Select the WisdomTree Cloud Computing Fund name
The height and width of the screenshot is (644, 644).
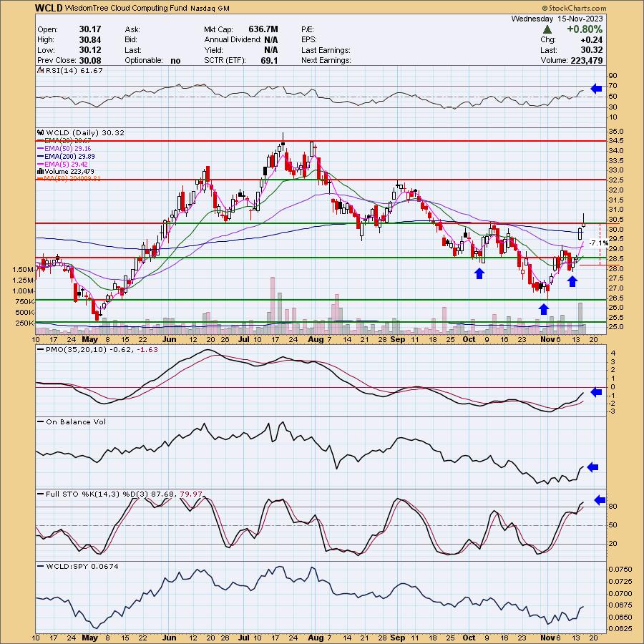tap(126, 8)
